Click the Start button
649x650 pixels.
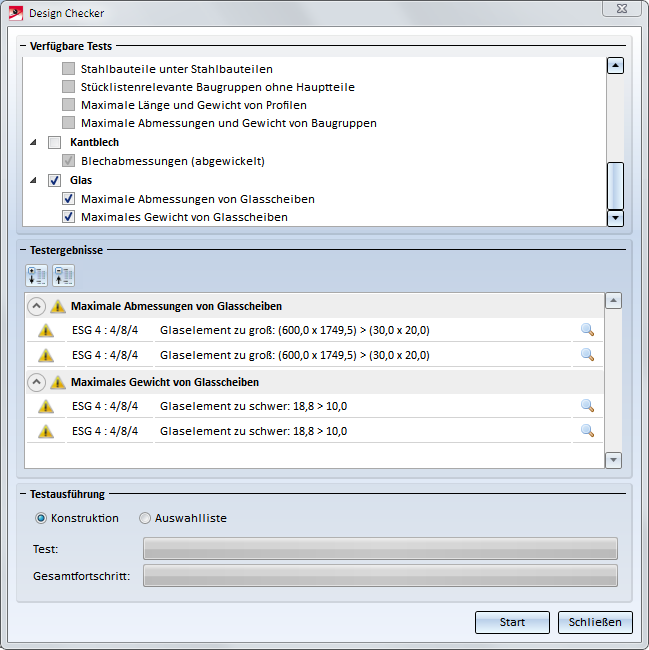click(x=512, y=622)
